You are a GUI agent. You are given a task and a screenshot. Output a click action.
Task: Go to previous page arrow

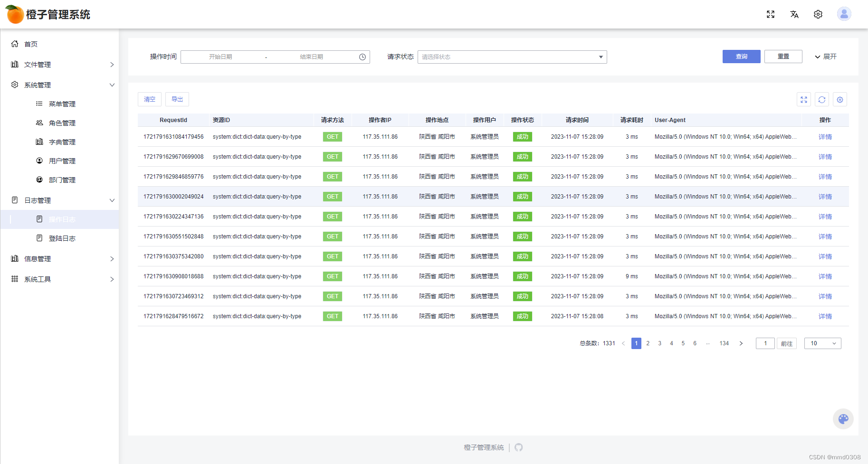coord(623,343)
